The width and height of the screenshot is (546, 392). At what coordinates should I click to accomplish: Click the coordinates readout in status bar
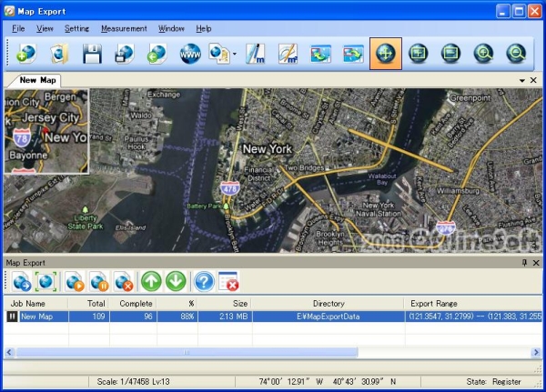(328, 382)
